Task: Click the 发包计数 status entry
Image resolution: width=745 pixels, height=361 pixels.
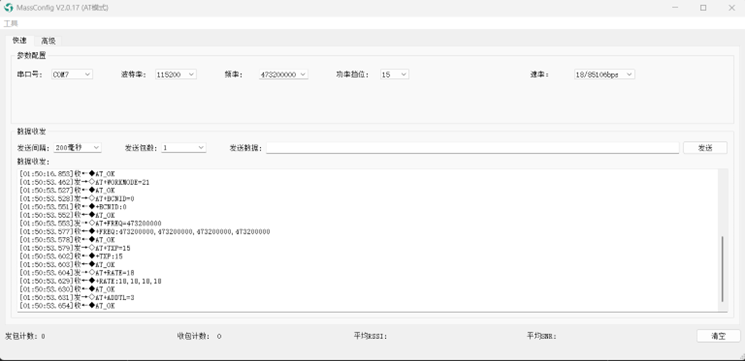Action: pos(25,336)
